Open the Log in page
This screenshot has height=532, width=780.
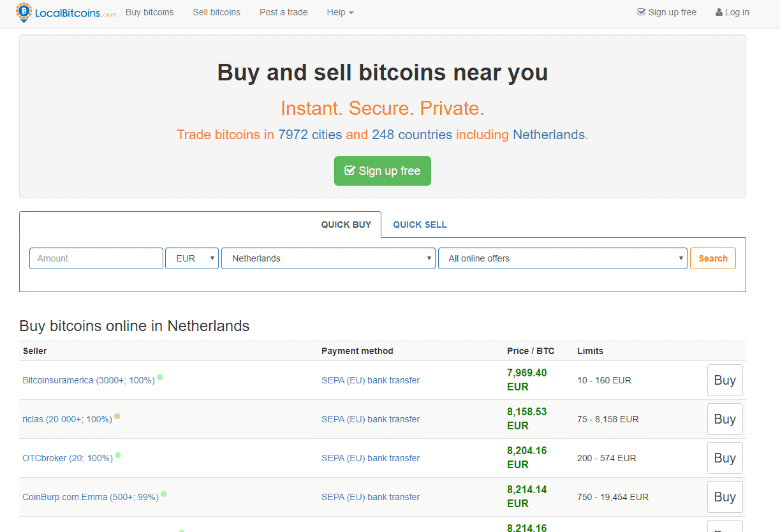coord(732,12)
